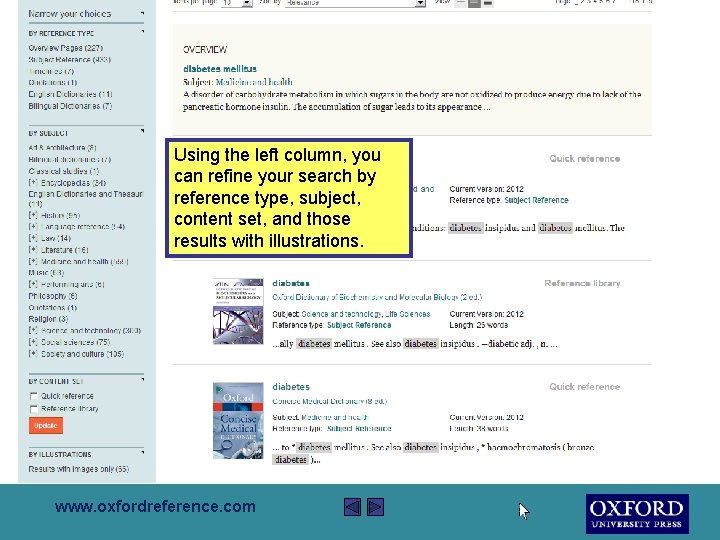Open Concise Medical Dictionary title link
The image size is (720, 540).
pyautogui.click(x=330, y=401)
